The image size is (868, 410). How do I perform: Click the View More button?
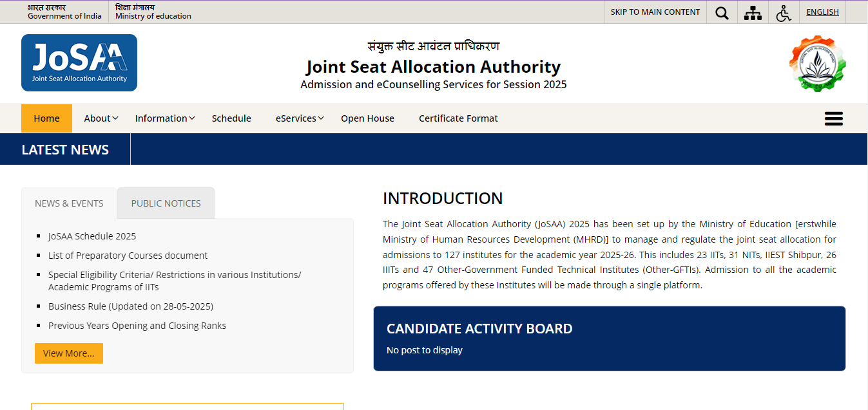pyautogui.click(x=69, y=353)
